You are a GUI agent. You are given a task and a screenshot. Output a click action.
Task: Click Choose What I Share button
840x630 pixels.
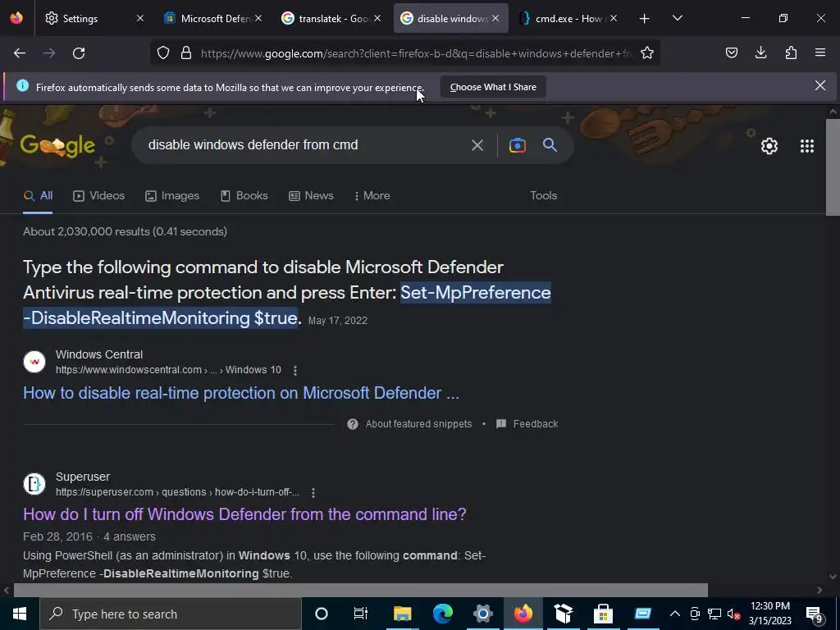click(493, 87)
